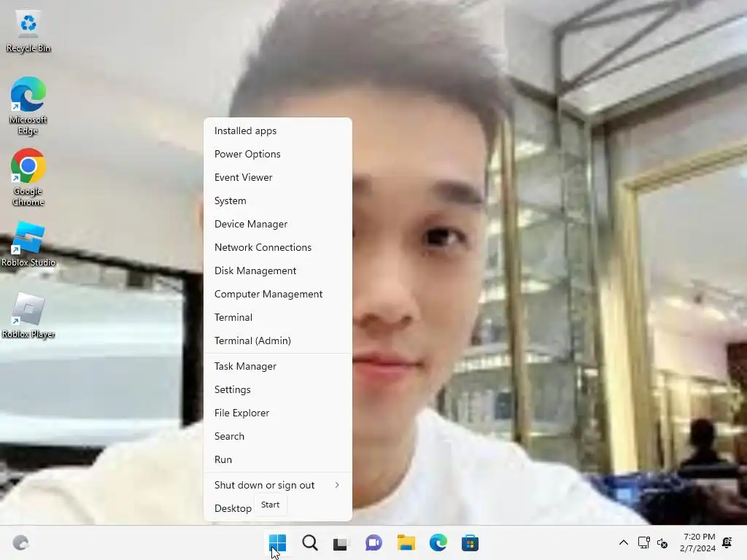Open the Recycle Bin desktop icon

coord(28,31)
